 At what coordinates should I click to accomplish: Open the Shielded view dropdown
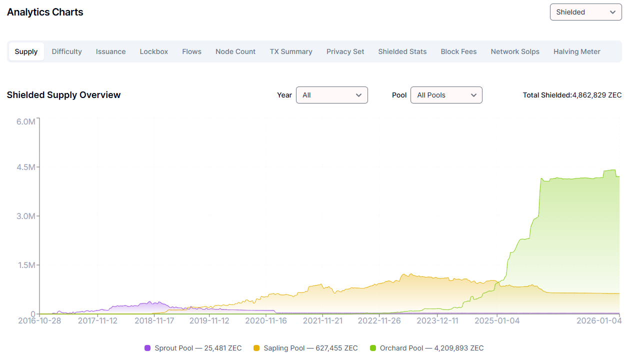click(x=585, y=12)
